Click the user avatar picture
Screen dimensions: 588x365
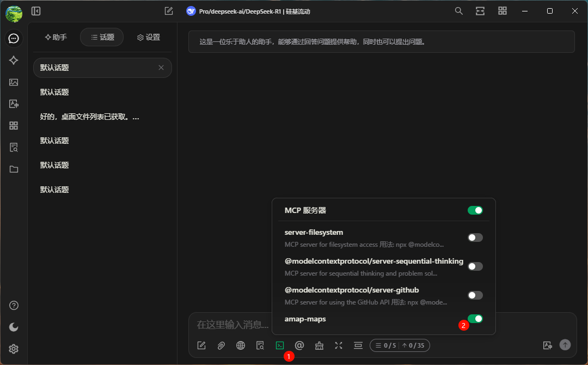(x=14, y=14)
